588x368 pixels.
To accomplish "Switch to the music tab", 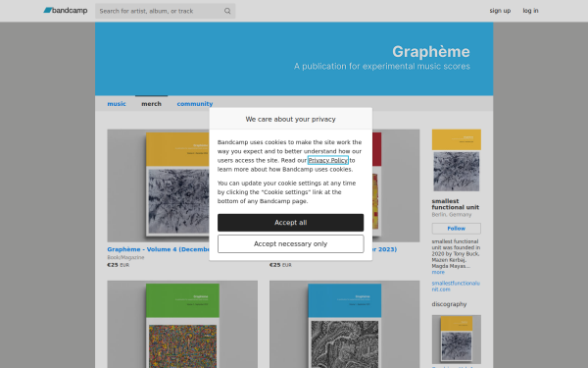I will click(117, 104).
